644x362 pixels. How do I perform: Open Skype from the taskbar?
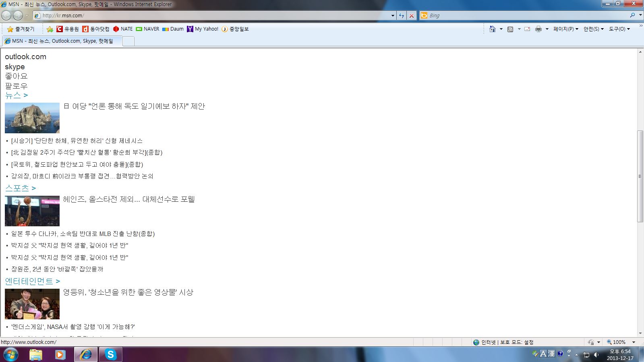[x=110, y=354]
